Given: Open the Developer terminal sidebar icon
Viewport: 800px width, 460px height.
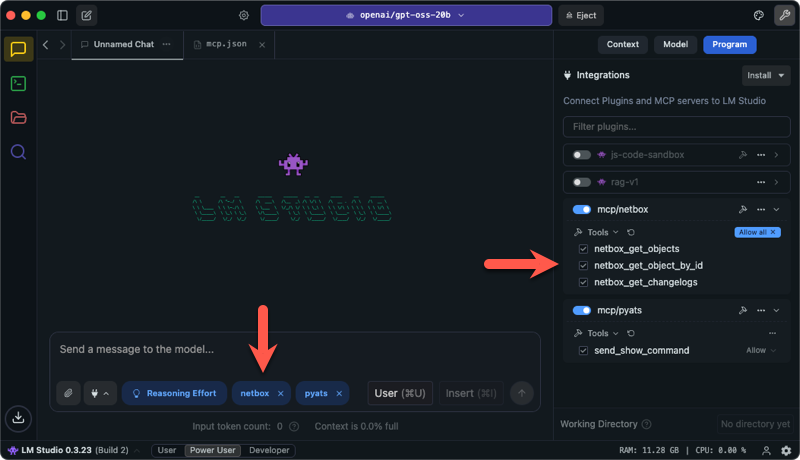Looking at the screenshot, I should 18,83.
